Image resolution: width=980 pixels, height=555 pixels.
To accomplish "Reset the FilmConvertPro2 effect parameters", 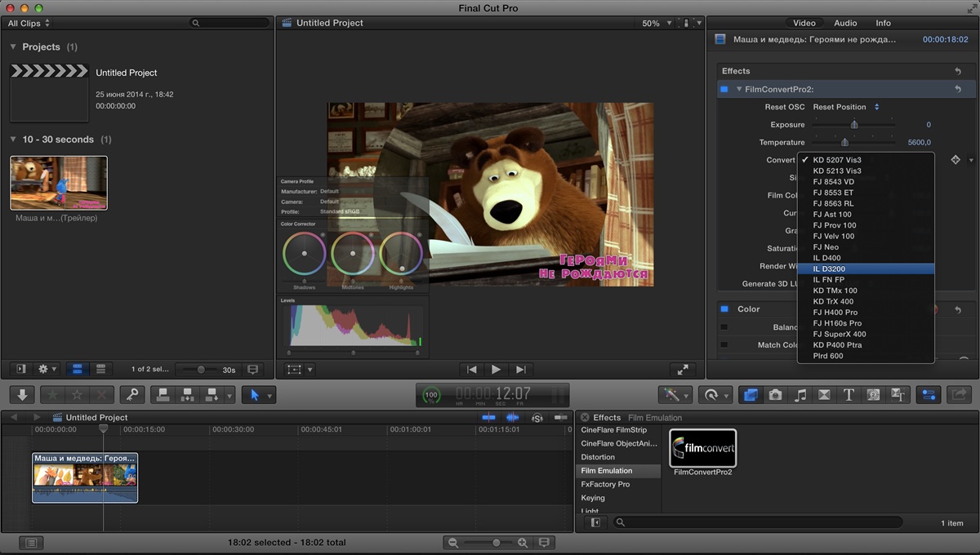I will click(958, 89).
